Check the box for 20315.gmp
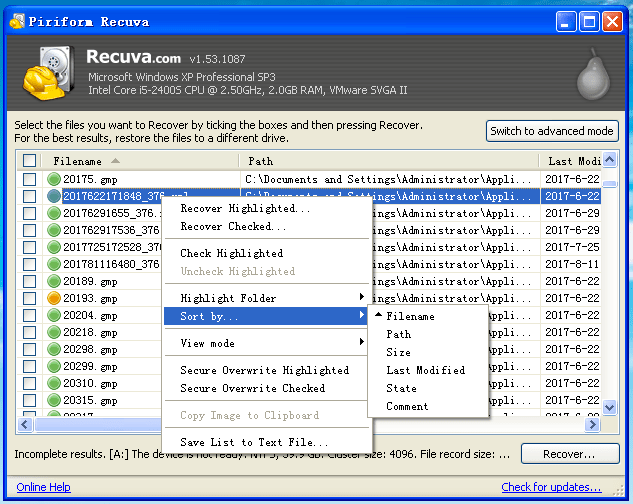The image size is (633, 504). tap(29, 400)
